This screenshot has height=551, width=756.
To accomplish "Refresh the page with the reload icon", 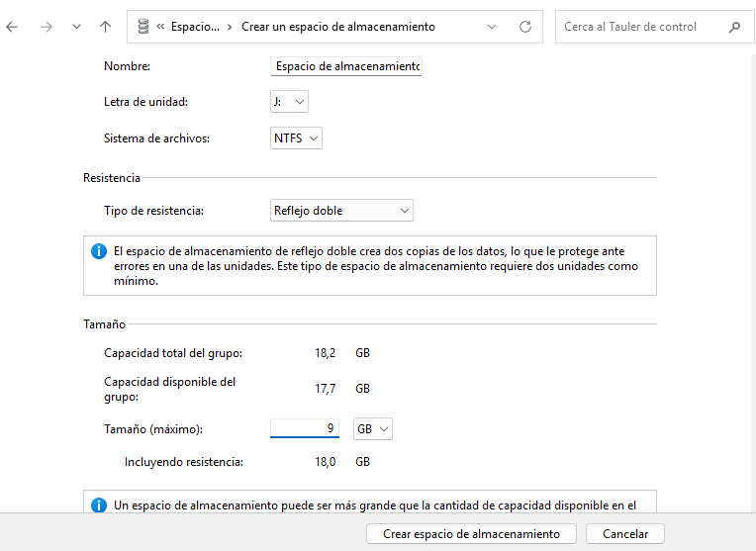I will pos(525,27).
